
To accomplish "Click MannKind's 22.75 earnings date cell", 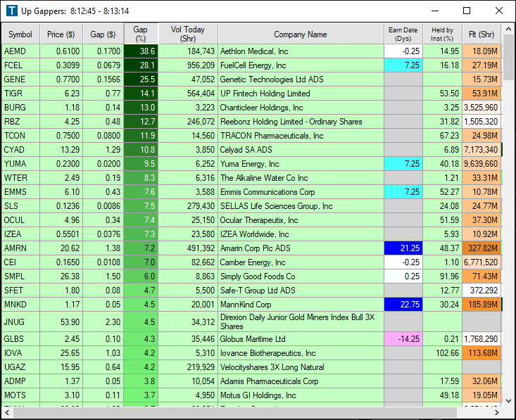I will 403,305.
